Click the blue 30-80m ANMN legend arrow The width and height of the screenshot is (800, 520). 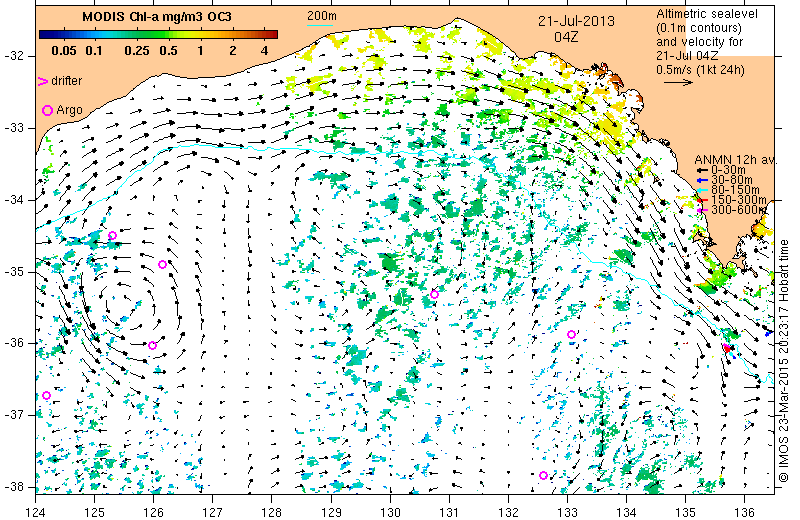pos(703,180)
